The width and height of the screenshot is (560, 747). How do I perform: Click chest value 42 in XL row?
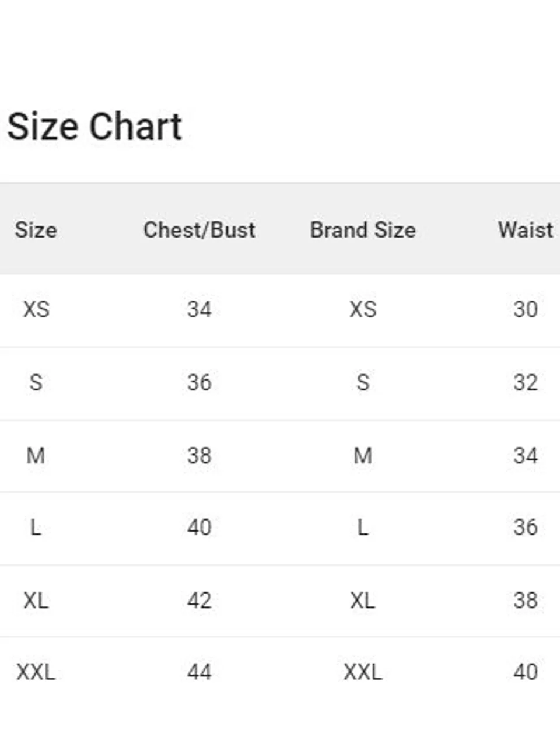coord(199,601)
